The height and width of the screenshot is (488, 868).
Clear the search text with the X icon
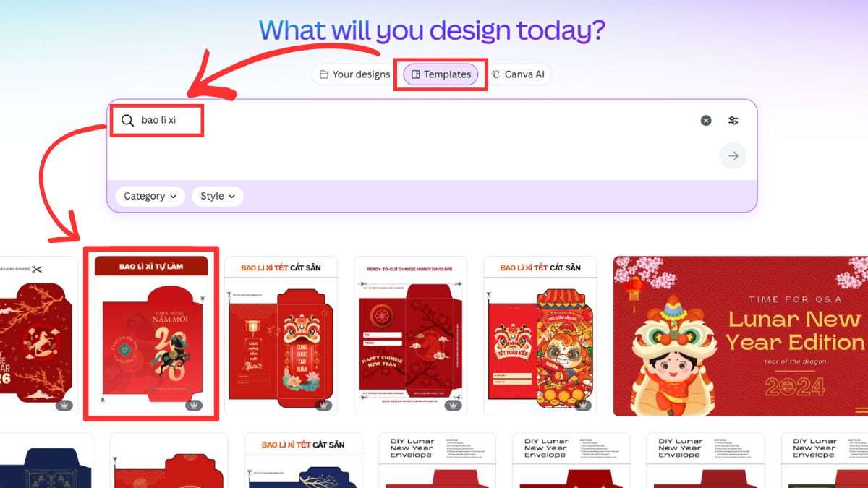coord(706,121)
